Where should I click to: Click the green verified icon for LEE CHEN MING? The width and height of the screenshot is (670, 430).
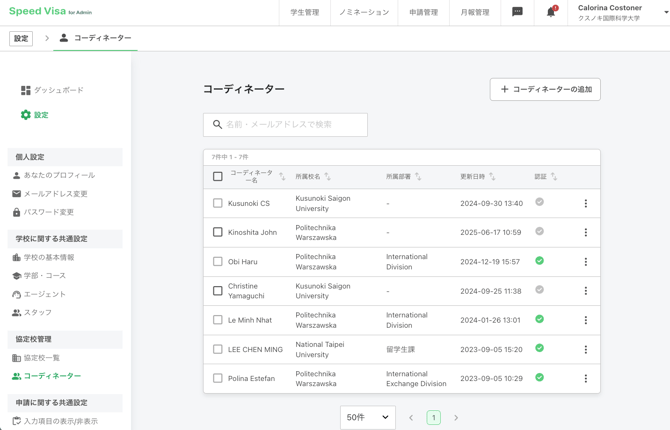(540, 349)
